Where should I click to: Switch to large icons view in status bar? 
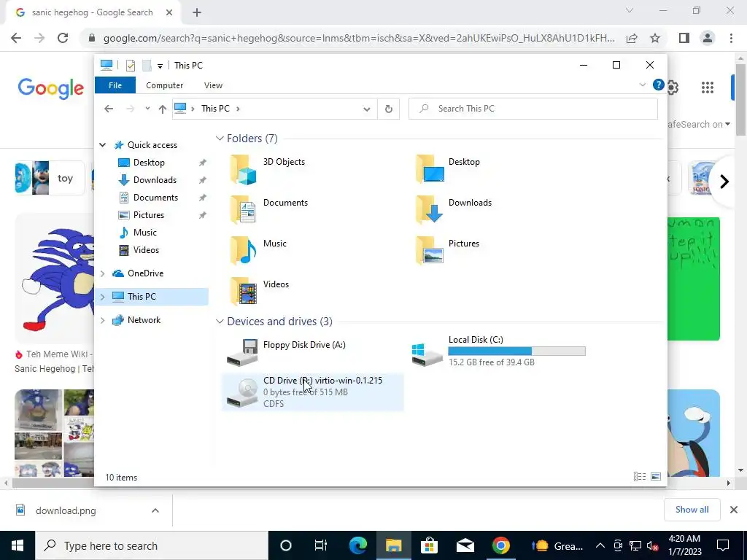click(656, 477)
